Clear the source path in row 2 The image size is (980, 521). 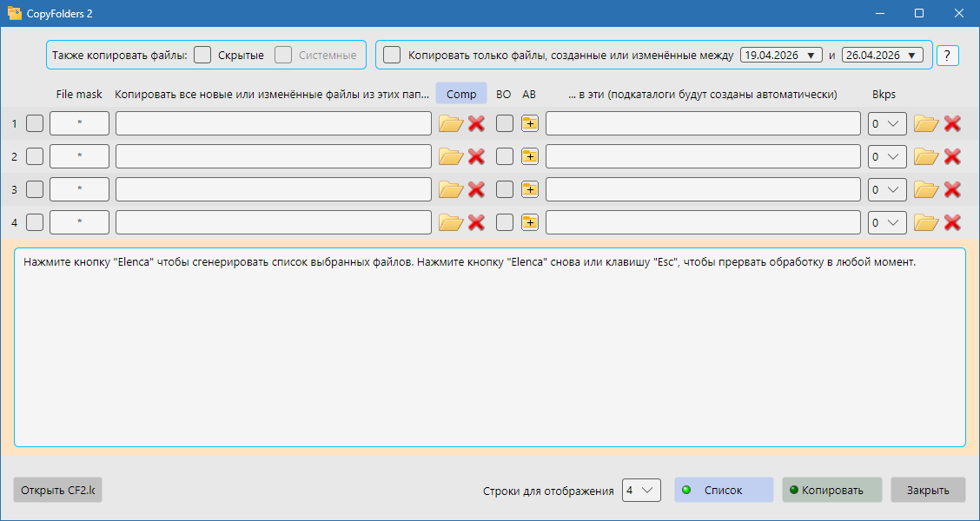tap(475, 156)
